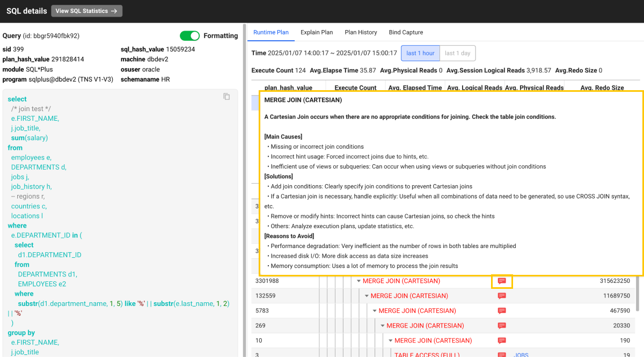Screen dimensions: 644x357
Task: Click View SQL Statistics button
Action: 86,11
